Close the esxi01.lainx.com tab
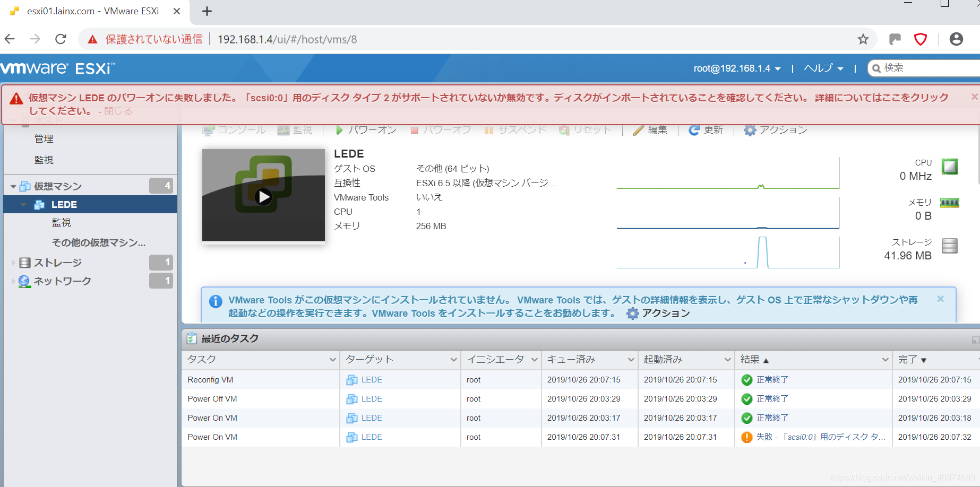The image size is (980, 487). point(177,11)
